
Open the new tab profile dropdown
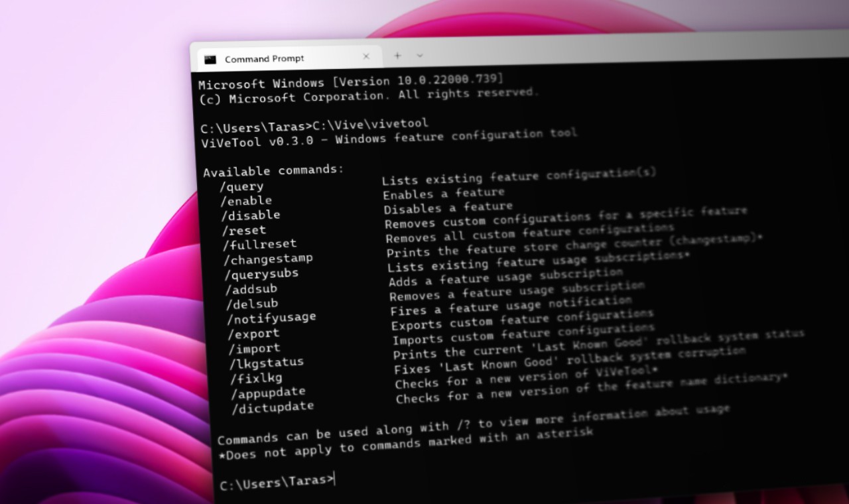pos(420,56)
